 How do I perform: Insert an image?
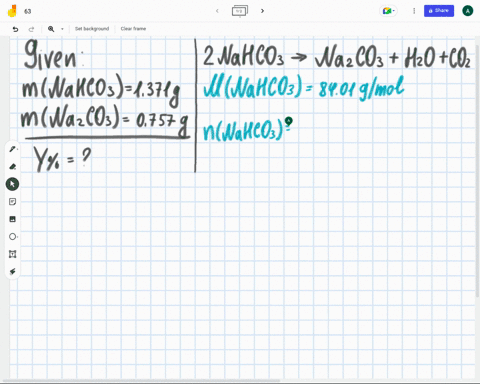pos(13,219)
